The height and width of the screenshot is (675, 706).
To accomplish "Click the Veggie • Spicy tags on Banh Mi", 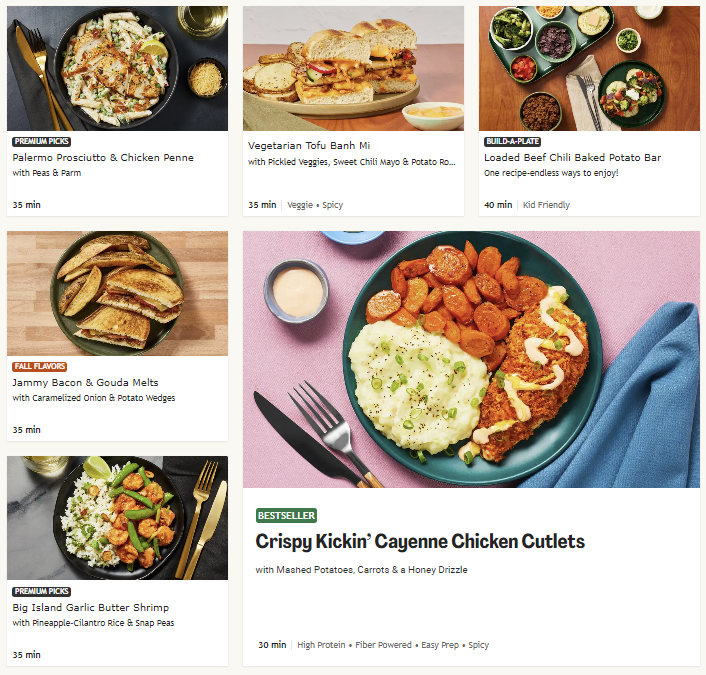I will tap(315, 205).
